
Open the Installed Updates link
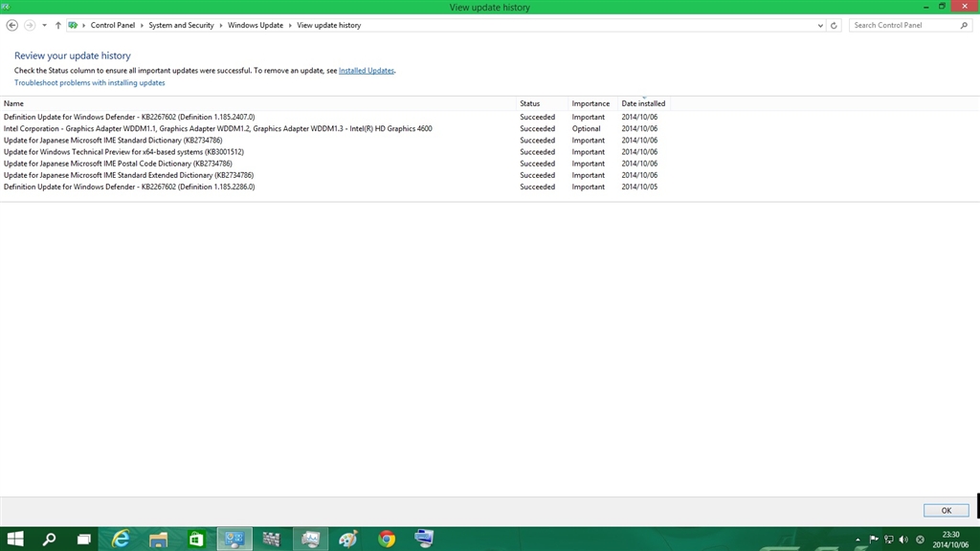point(367,71)
